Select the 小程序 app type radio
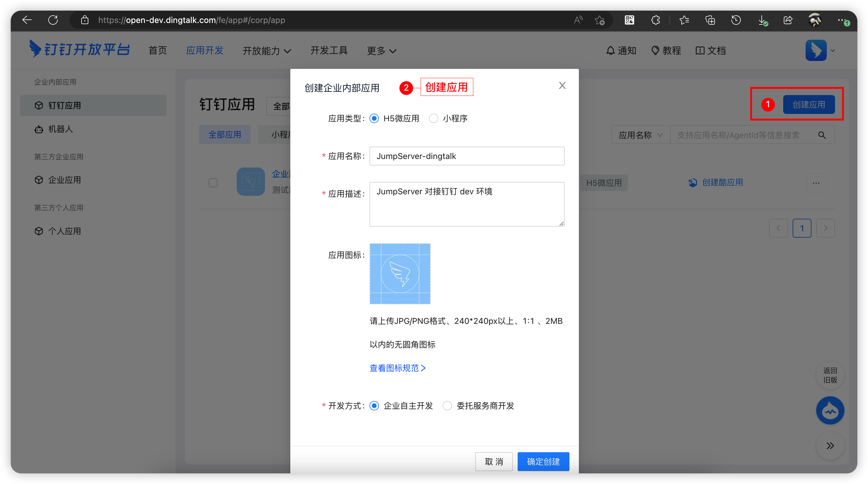Screen dimensions: 868x484 click(x=433, y=119)
